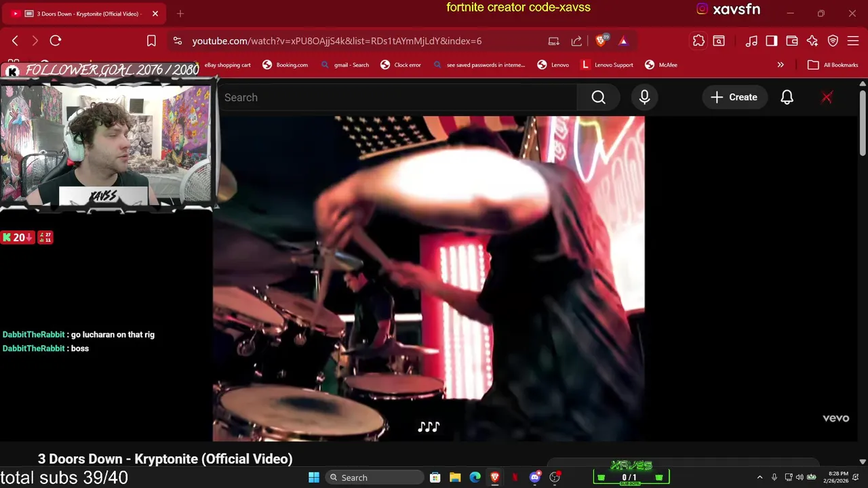Screen dimensions: 868x488
Task: Open the Brave playlist music note icon
Action: (751, 41)
